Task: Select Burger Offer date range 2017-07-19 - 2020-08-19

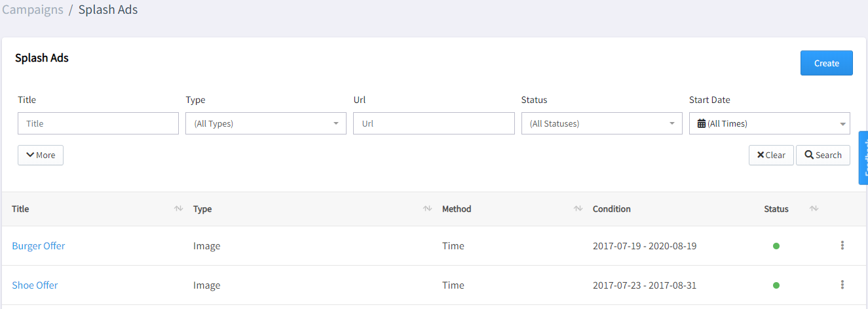Action: [x=645, y=246]
